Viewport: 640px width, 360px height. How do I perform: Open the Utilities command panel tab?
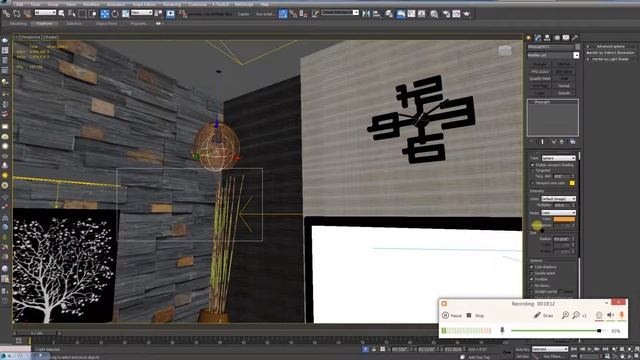[x=575, y=38]
